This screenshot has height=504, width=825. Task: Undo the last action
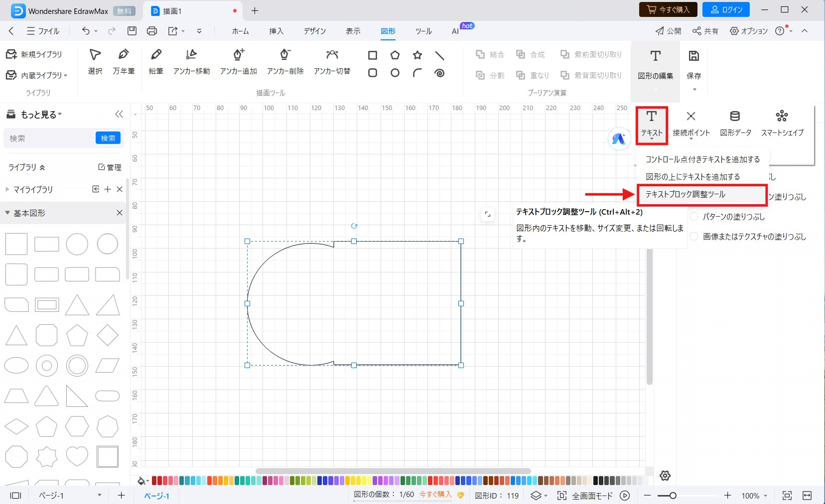tap(86, 31)
